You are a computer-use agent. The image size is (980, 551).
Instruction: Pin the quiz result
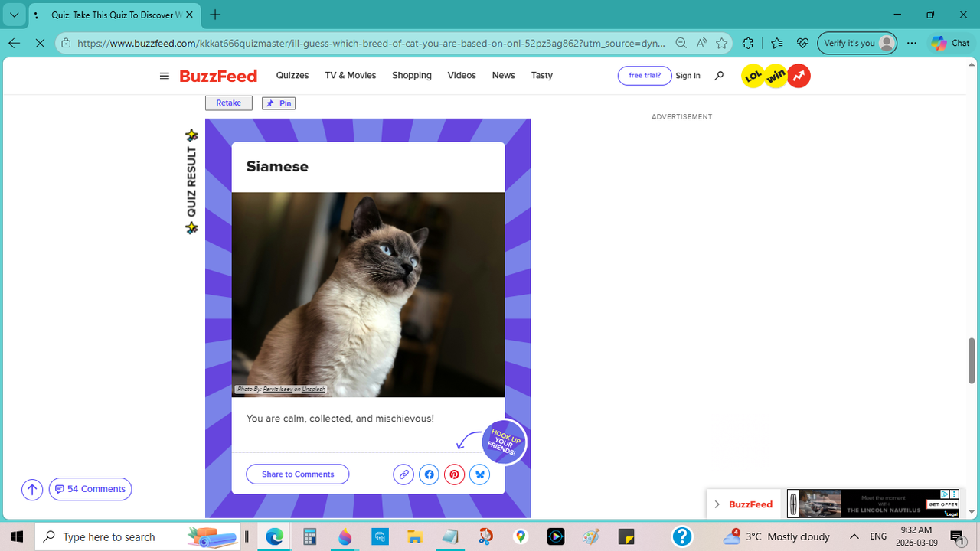(279, 103)
